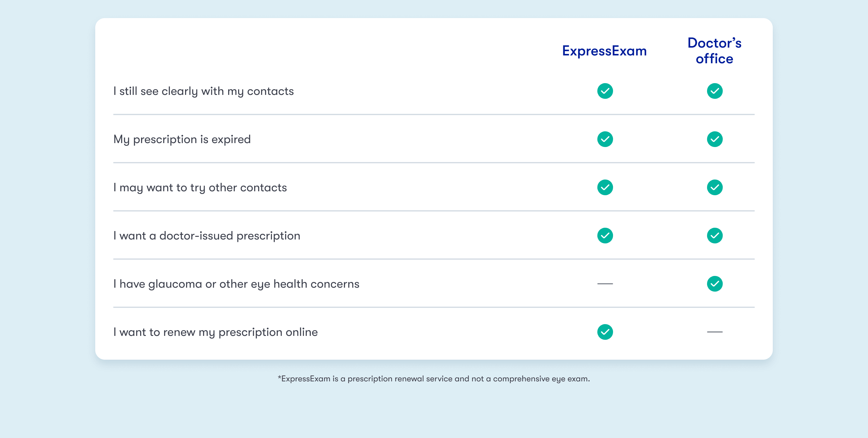
Task: Click ExpressExam checkmark for trying other contacts
Action: [605, 187]
